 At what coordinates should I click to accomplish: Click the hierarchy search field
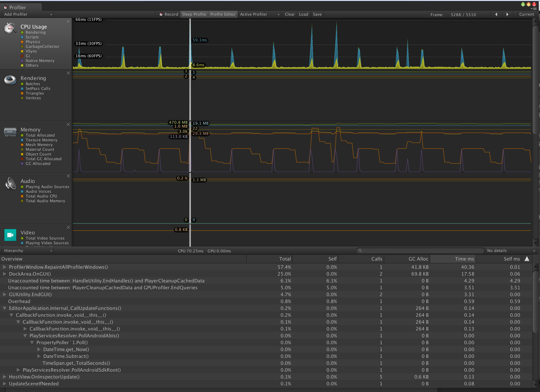[420, 251]
